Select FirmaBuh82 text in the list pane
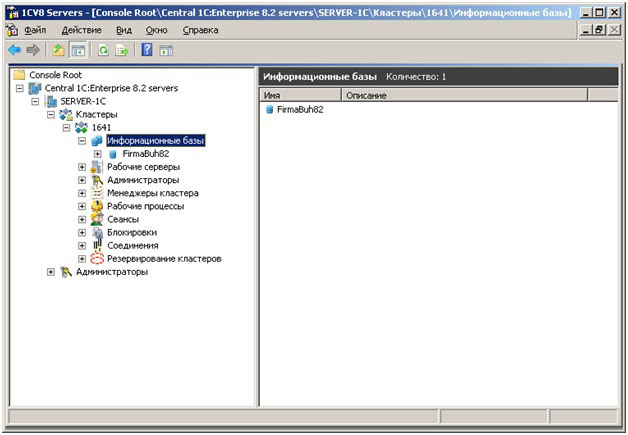The height and width of the screenshot is (435, 628). (x=300, y=109)
